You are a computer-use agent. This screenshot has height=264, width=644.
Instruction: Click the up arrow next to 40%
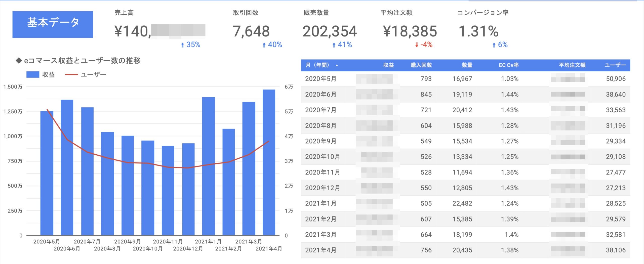click(264, 45)
